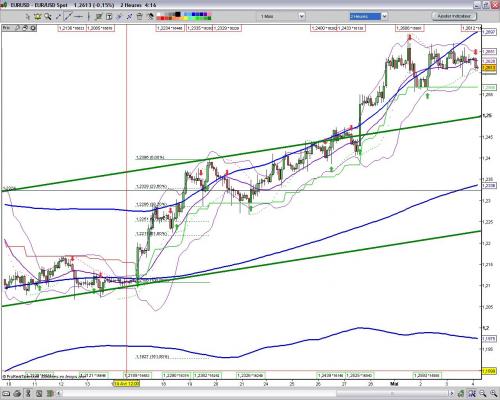The height and width of the screenshot is (400, 500).
Task: Click the last small icon beside Prix
Action: (x=33, y=28)
